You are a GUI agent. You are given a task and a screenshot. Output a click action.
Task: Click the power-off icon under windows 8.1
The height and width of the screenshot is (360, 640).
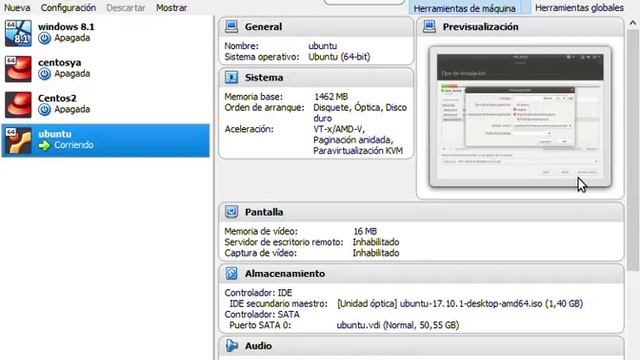pyautogui.click(x=44, y=38)
